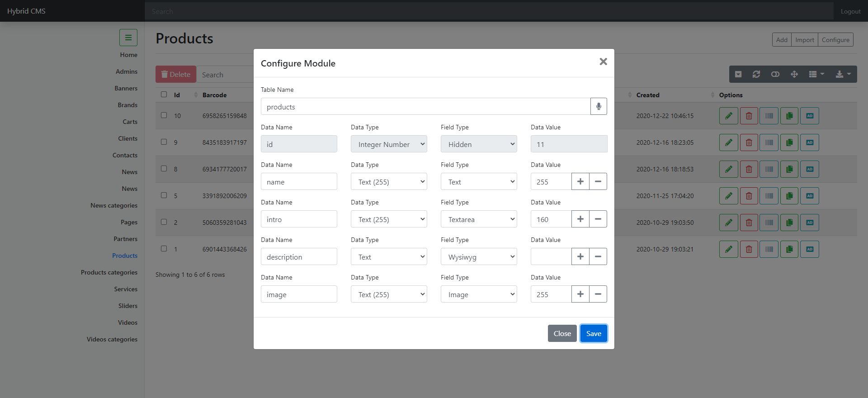868x398 pixels.
Task: Click the barcode icon for product 8
Action: [x=769, y=169]
